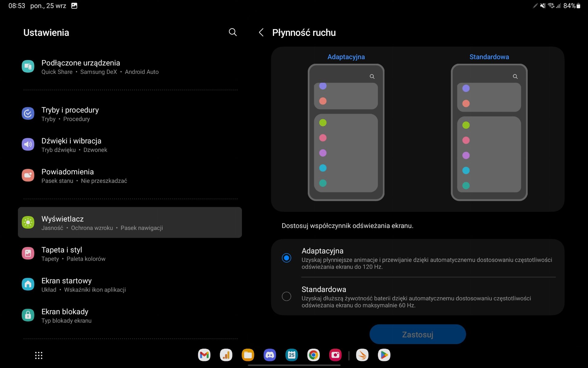Open Ekran blokady lock icon
The width and height of the screenshot is (588, 368).
[x=28, y=315]
